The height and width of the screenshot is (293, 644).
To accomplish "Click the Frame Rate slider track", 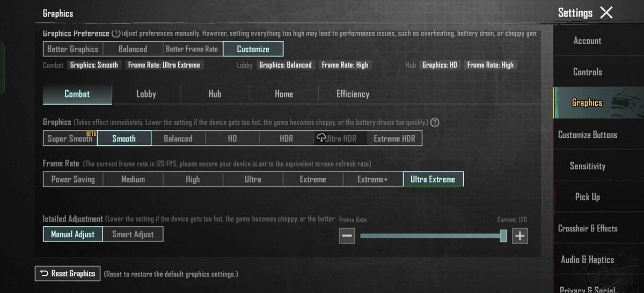I will (x=433, y=236).
